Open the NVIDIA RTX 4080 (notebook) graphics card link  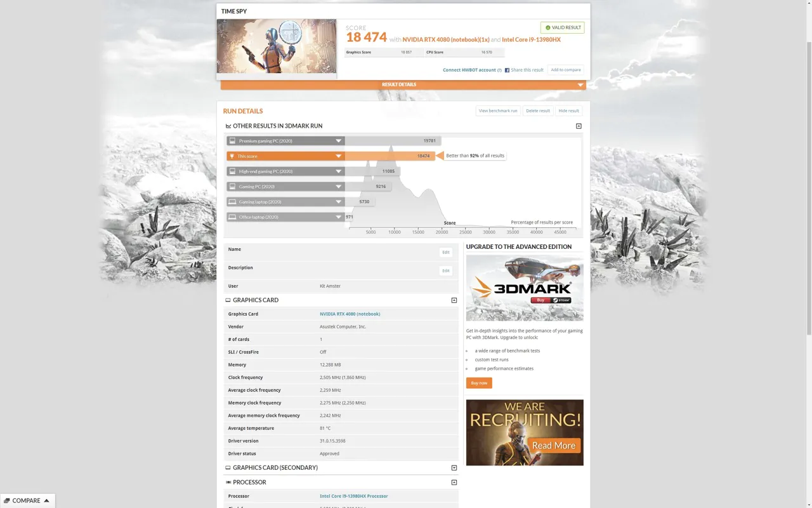click(350, 314)
